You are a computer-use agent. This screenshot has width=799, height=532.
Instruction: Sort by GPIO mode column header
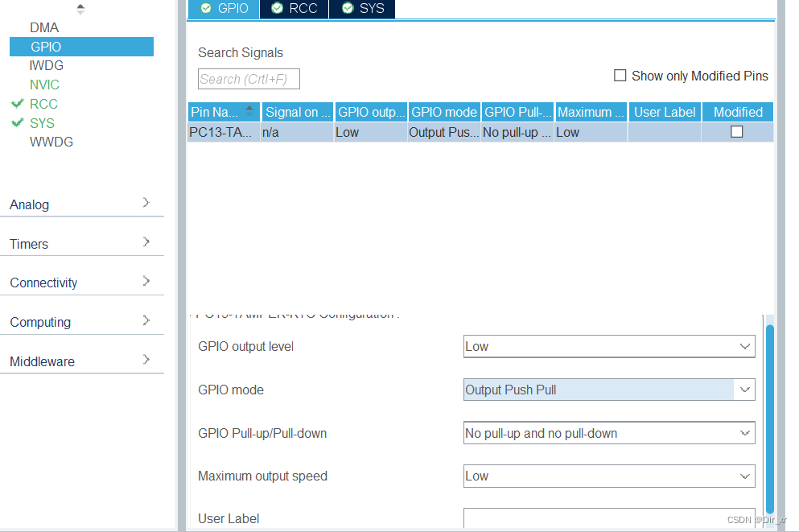tap(444, 112)
